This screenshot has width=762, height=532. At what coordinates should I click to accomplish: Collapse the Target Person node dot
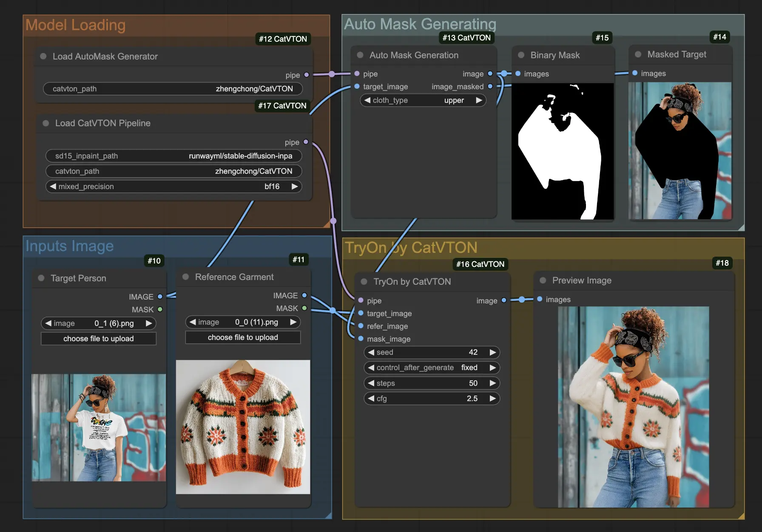(x=41, y=278)
